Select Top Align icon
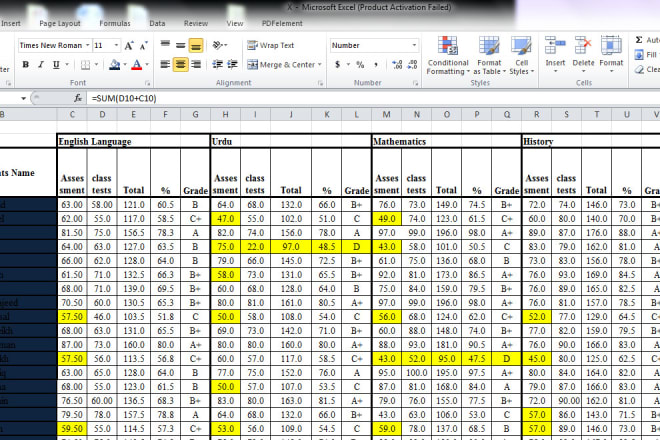The width and height of the screenshot is (660, 440). click(x=165, y=45)
